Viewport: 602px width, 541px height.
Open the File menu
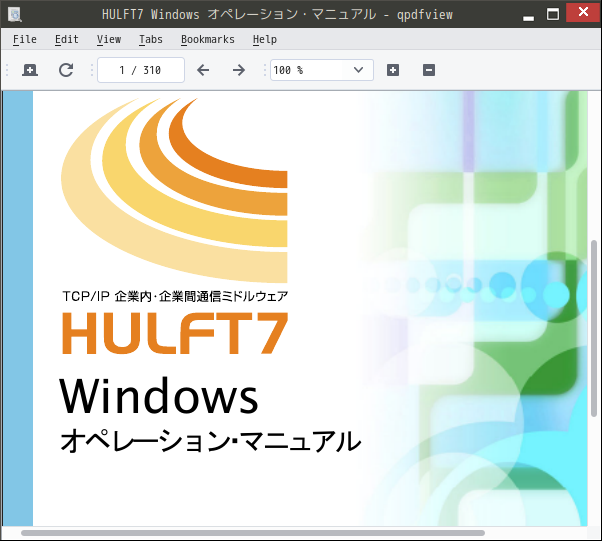25,40
